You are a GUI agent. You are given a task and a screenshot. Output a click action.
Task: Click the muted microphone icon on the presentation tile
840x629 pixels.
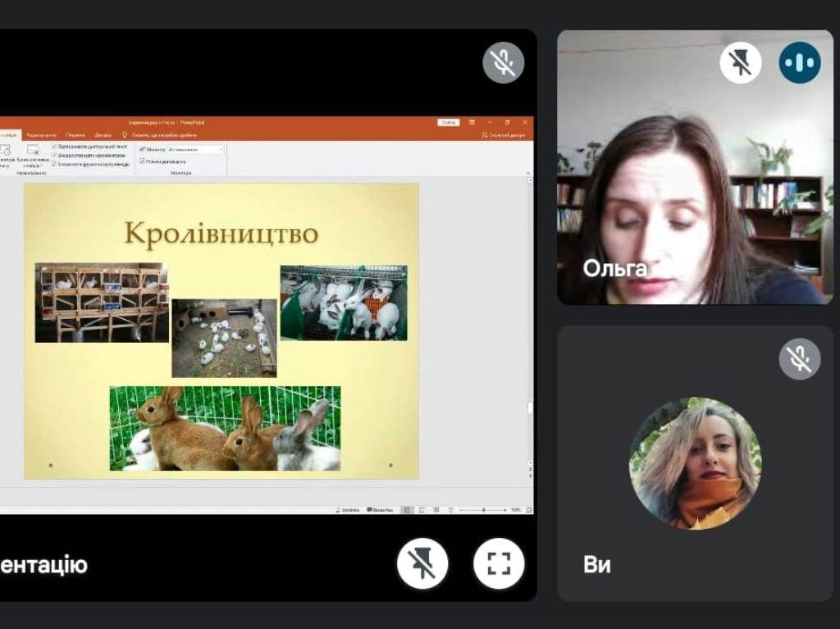[503, 62]
